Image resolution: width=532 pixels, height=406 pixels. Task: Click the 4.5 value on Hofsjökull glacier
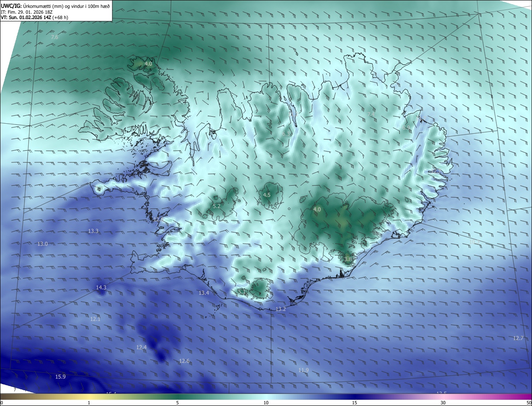tap(267, 195)
